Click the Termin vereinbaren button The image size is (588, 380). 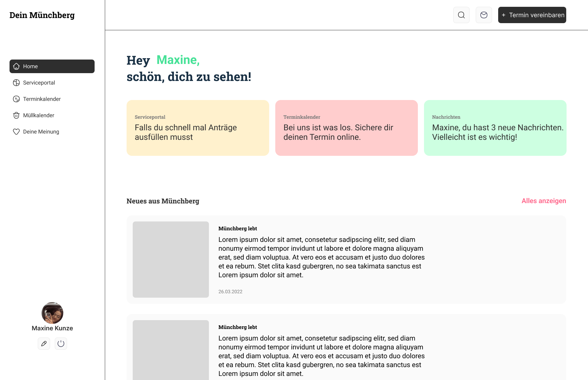click(532, 15)
